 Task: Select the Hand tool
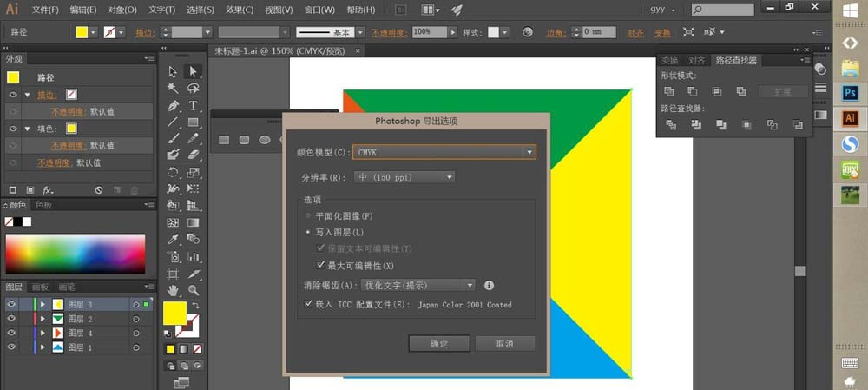173,290
